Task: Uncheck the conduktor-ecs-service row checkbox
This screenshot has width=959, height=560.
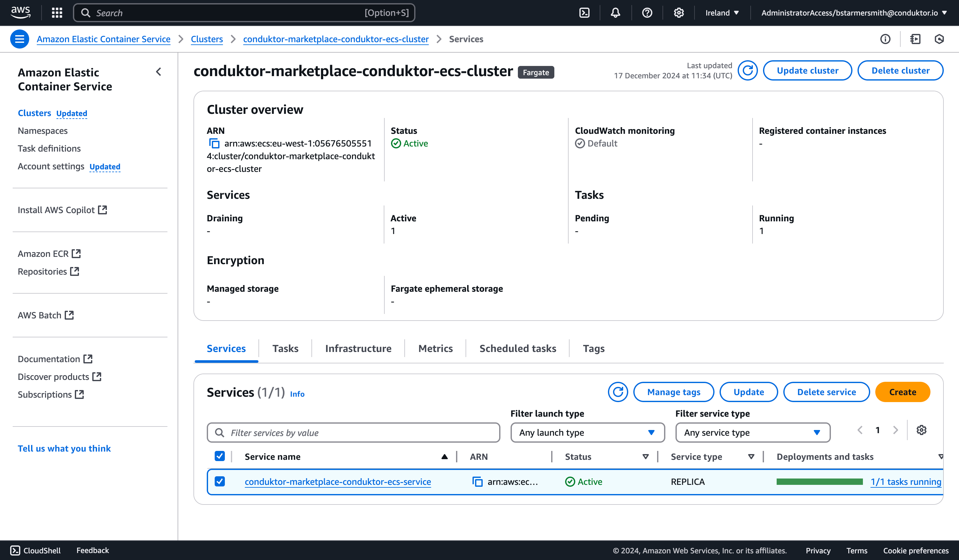Action: point(219,481)
